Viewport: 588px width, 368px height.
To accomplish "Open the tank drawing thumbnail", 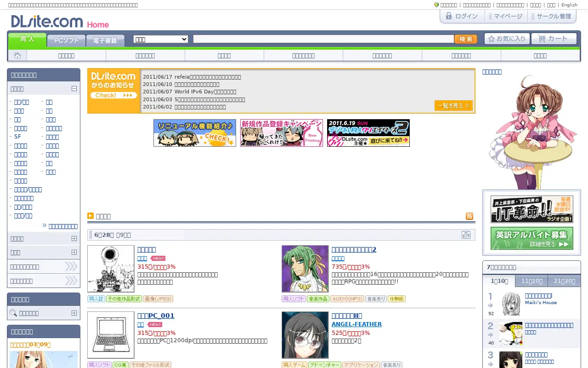I will (x=111, y=269).
